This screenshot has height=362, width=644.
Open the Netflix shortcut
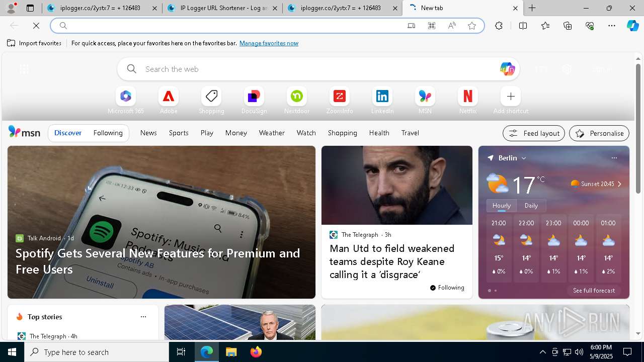coord(468,101)
